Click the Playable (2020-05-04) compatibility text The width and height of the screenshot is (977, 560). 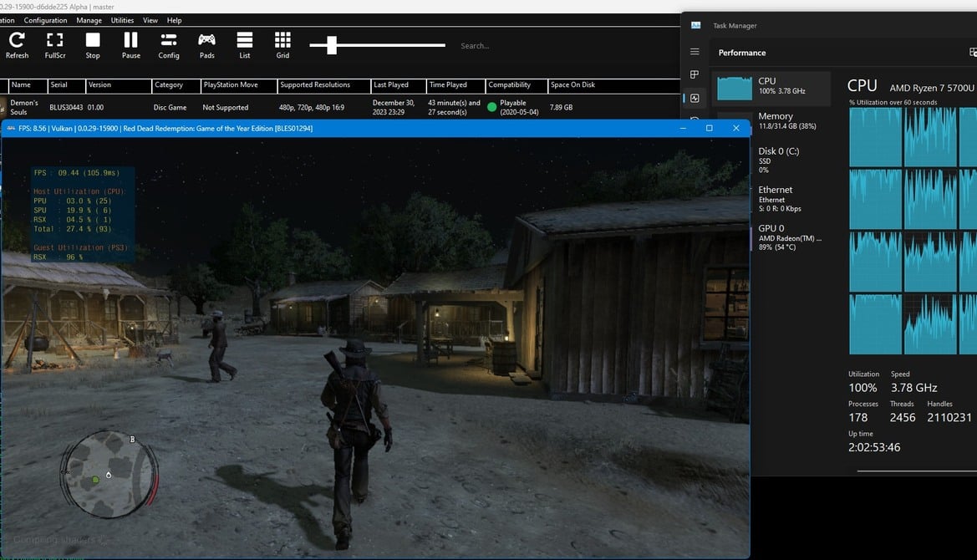[519, 107]
